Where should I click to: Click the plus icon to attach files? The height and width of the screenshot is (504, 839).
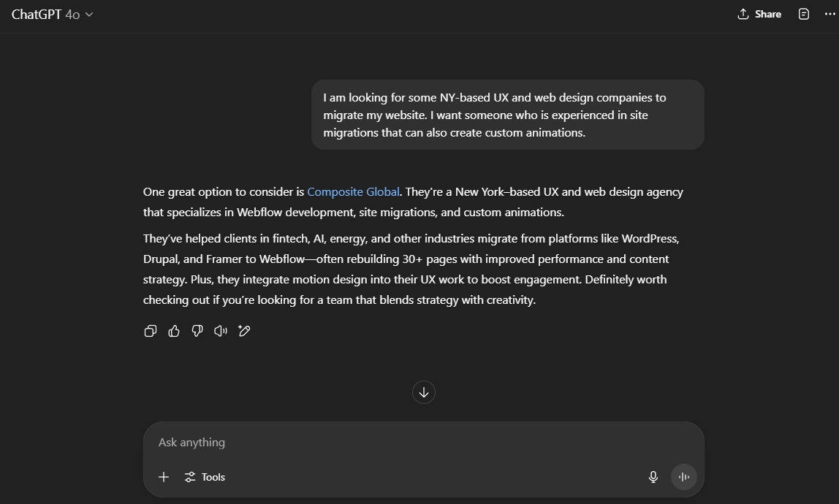click(x=164, y=477)
